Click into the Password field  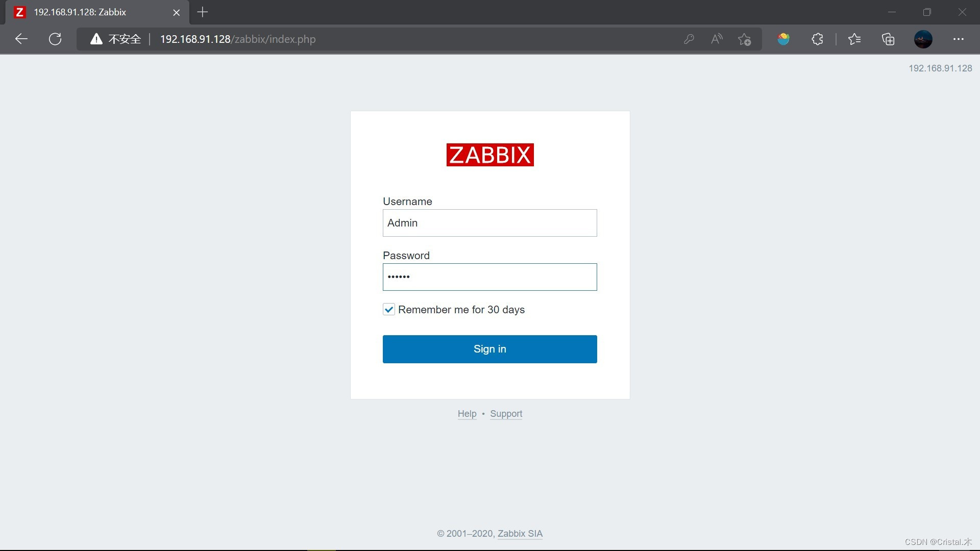pyautogui.click(x=489, y=277)
